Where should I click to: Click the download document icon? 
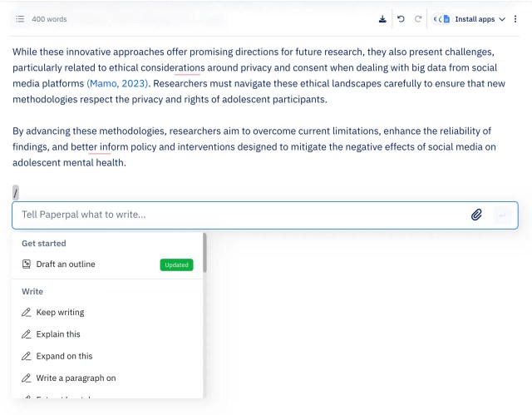[x=382, y=19]
